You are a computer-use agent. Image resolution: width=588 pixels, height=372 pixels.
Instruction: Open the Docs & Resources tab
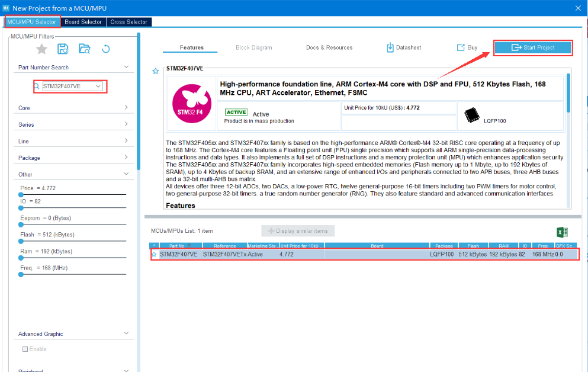pos(329,47)
